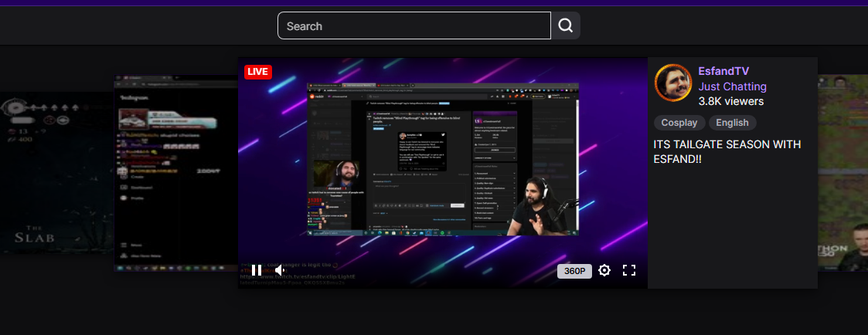Select the Cosplay tag
Image resolution: width=868 pixels, height=335 pixels.
coord(679,123)
